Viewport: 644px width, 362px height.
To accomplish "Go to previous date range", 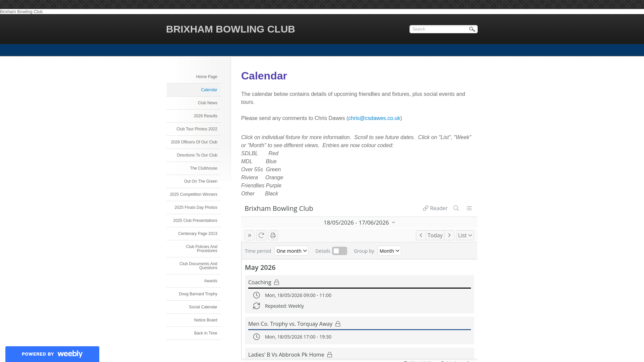I will click(x=421, y=235).
